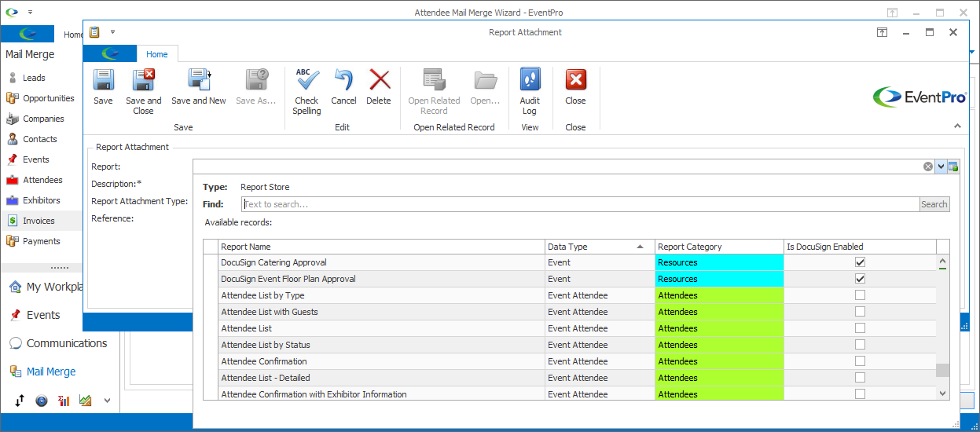Click the Report Attachment clipboard title icon
The height and width of the screenshot is (432, 980).
pos(94,32)
